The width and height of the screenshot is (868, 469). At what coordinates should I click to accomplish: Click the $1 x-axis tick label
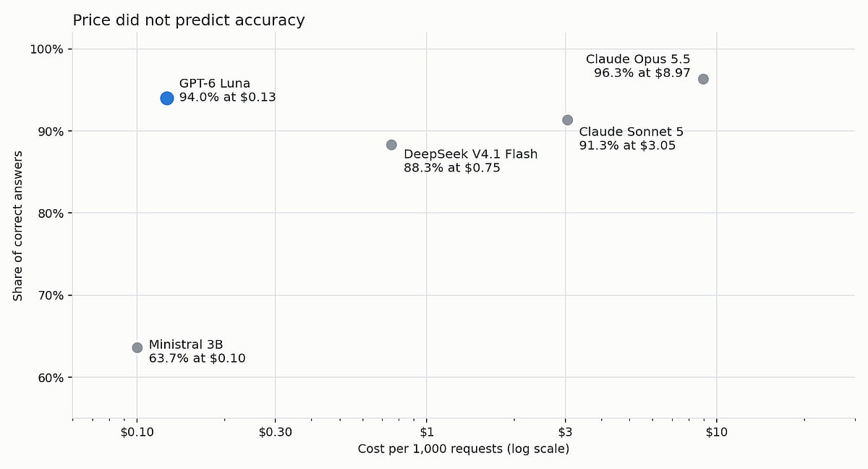point(427,432)
